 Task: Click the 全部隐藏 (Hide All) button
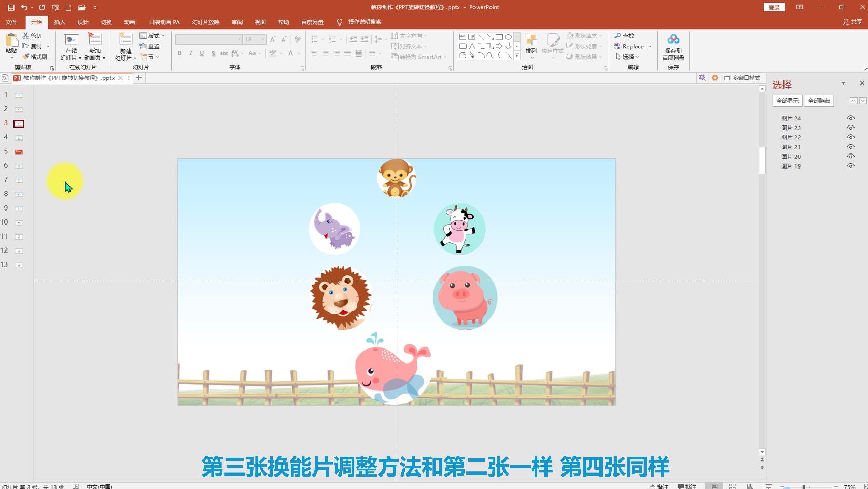pos(820,101)
